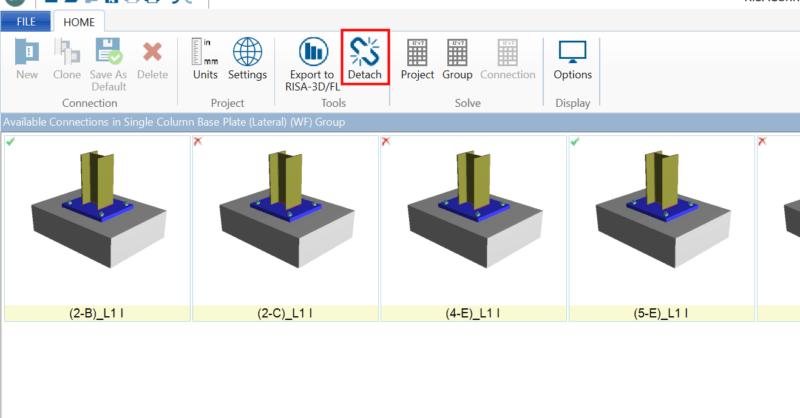Screen dimensions: 800x418
Task: Select the (2-C)_L1 I connection thumbnail
Action: [284, 218]
